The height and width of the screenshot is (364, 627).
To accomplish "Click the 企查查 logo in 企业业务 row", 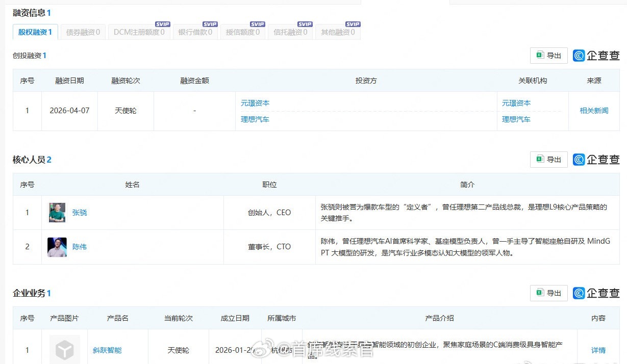I will click(x=596, y=293).
